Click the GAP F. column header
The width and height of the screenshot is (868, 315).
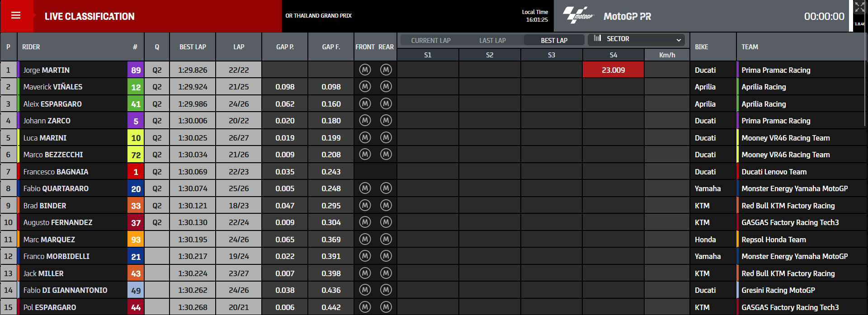pos(331,47)
